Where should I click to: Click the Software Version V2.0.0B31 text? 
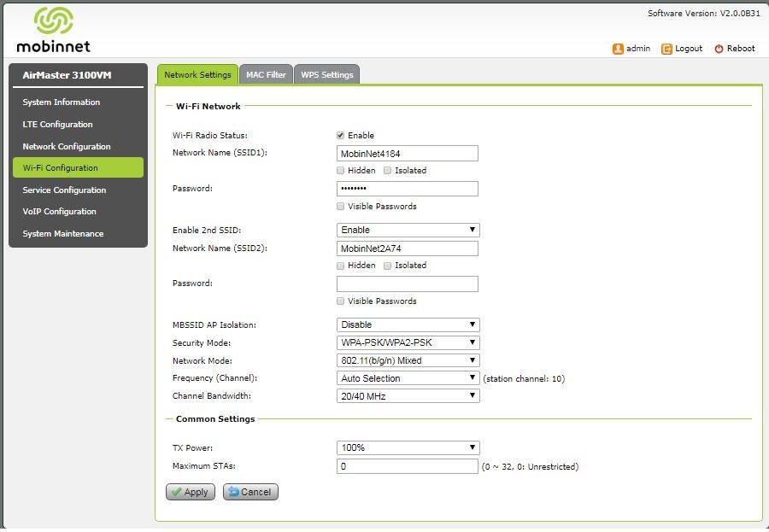704,14
